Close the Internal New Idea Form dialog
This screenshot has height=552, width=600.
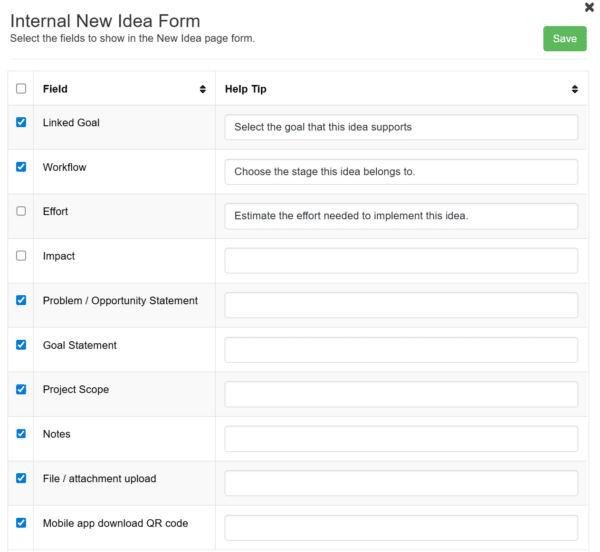coord(589,7)
